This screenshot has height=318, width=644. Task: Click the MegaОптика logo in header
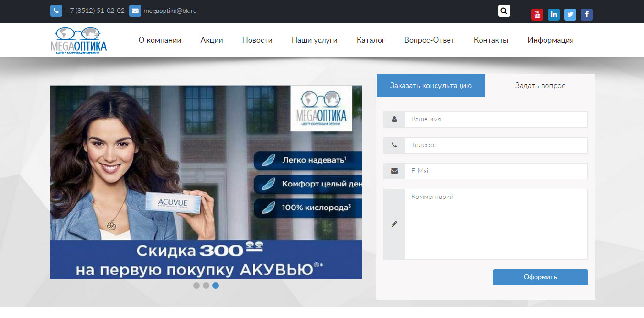[x=78, y=40]
